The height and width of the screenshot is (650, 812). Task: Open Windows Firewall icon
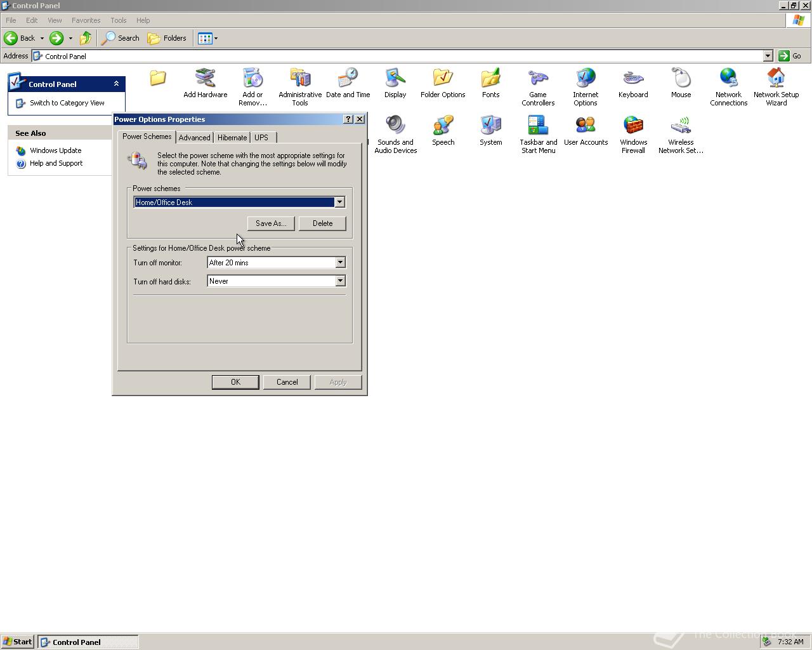click(x=633, y=135)
